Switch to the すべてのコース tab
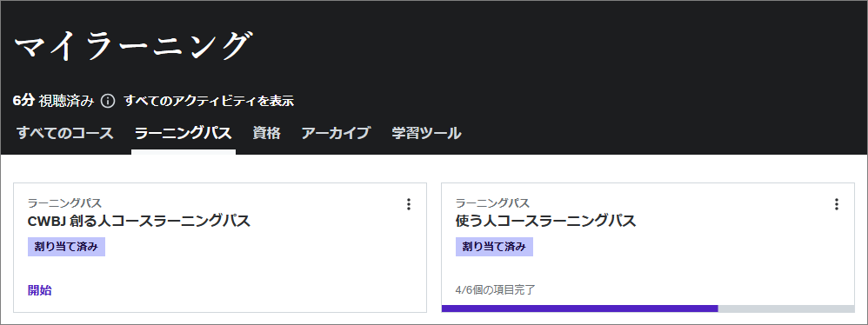The width and height of the screenshot is (868, 325). [64, 133]
